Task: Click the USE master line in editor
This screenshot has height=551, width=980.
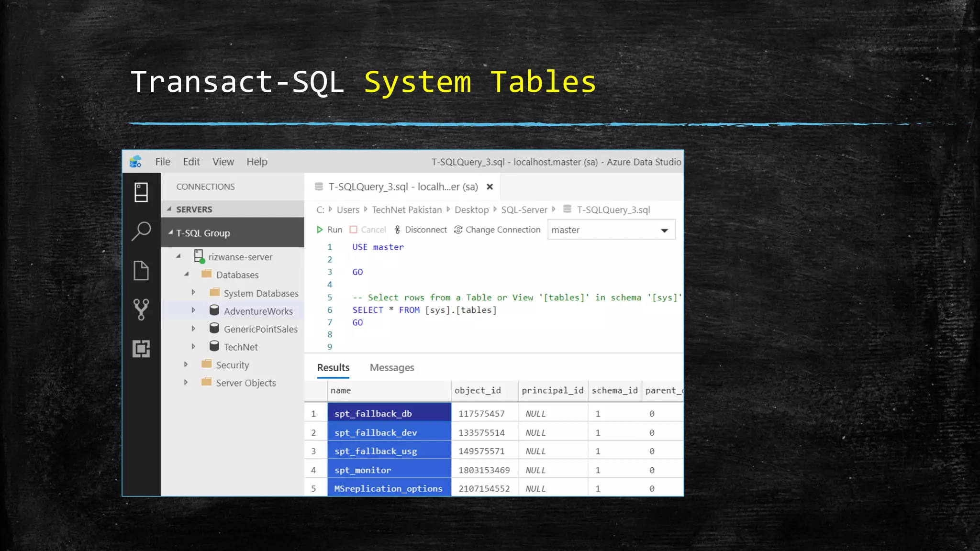Action: tap(378, 247)
